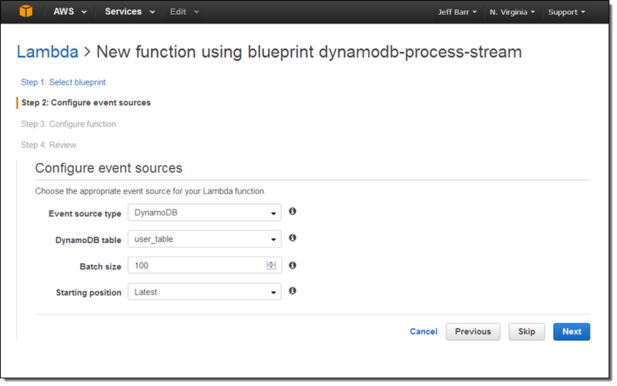Viewport: 617px width, 386px height.
Task: Click the blue Next button
Action: pyautogui.click(x=571, y=332)
